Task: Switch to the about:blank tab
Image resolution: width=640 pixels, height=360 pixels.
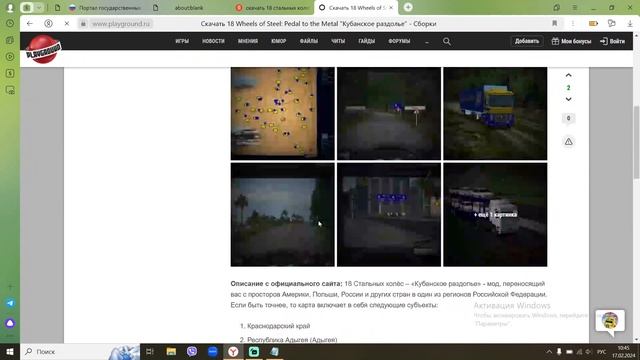Action: click(x=189, y=7)
